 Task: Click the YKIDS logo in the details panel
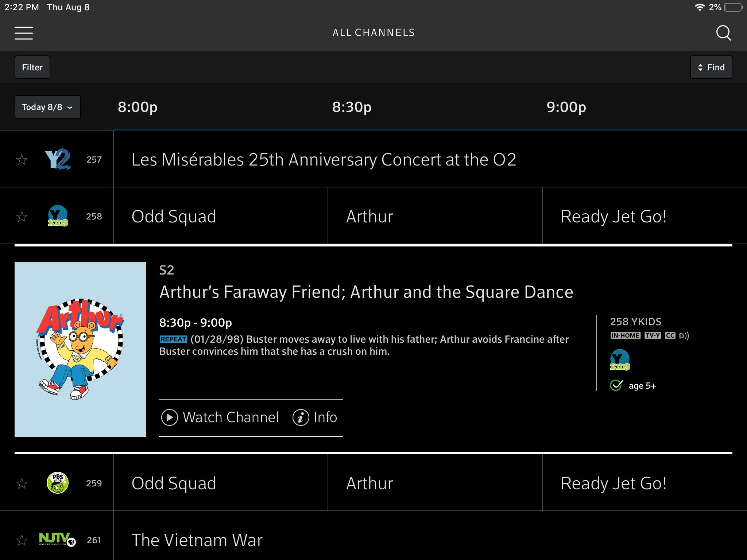coord(620,360)
